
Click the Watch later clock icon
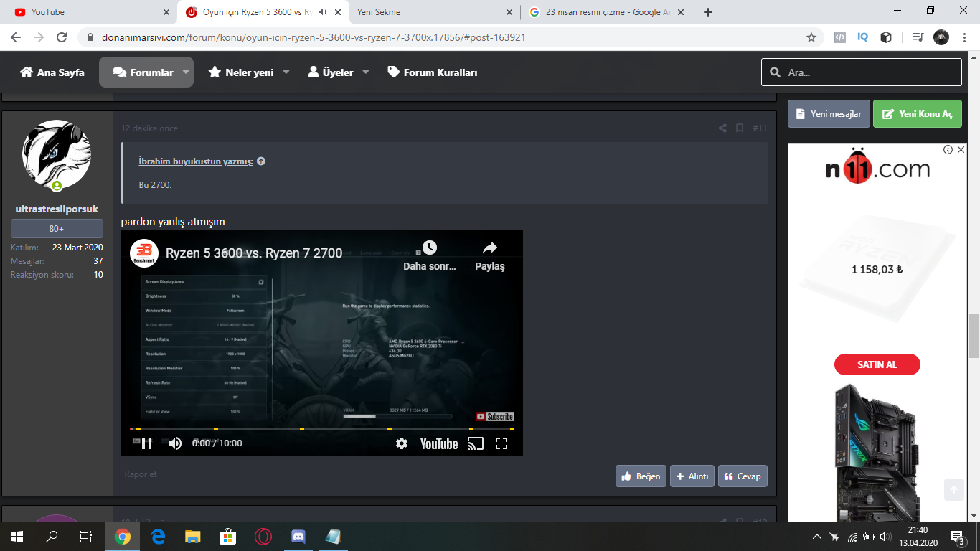[429, 248]
